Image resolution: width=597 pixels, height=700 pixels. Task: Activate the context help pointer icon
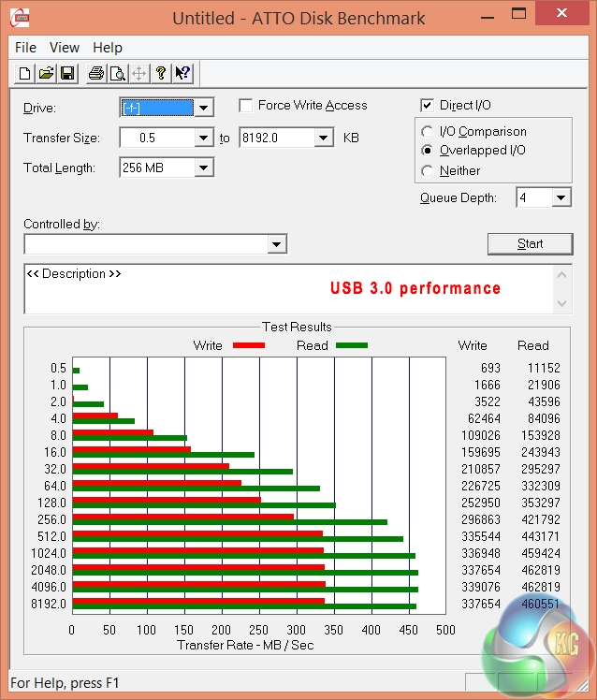(182, 73)
